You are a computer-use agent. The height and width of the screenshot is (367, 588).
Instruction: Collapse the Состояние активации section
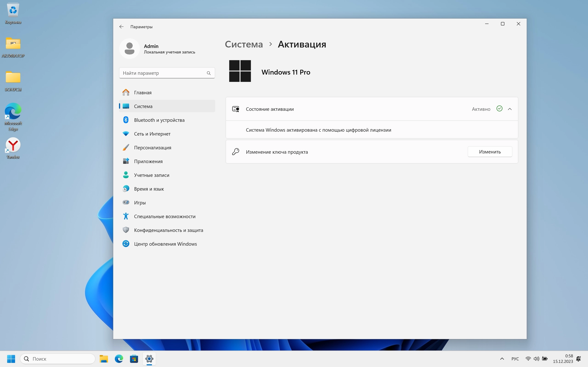click(x=510, y=109)
